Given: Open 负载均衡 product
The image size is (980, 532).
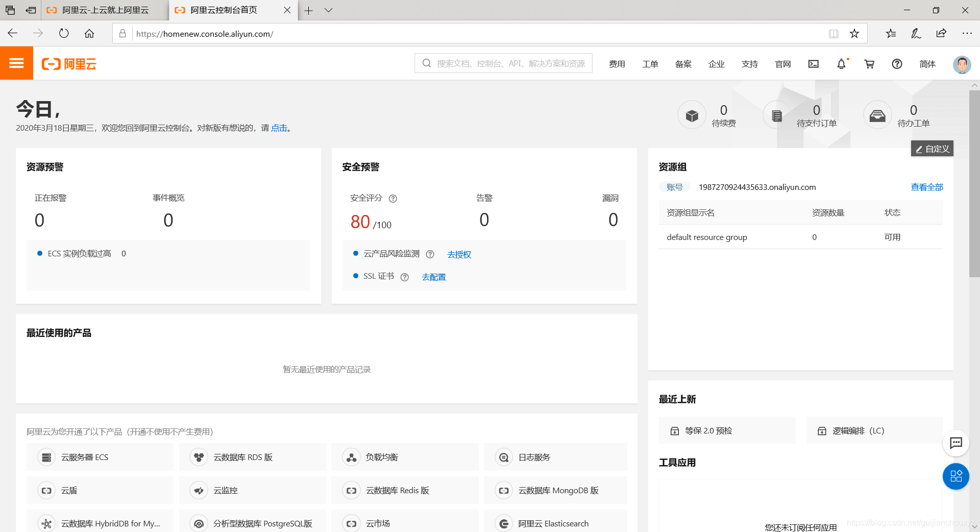Looking at the screenshot, I should coord(405,457).
